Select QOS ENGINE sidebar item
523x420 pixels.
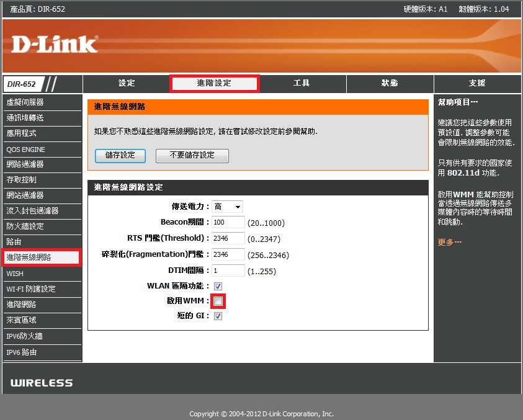point(42,149)
